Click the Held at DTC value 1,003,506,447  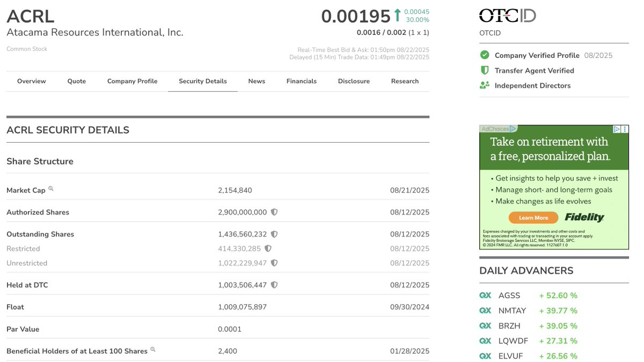[243, 285]
